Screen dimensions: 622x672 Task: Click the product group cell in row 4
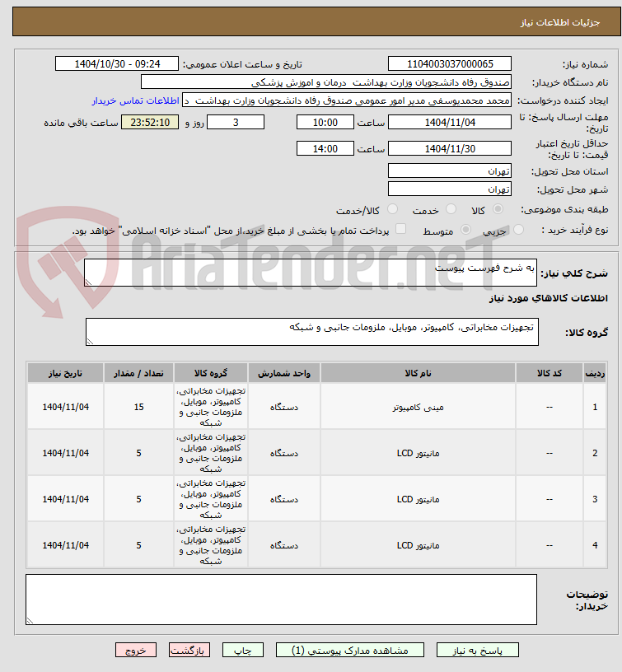click(x=211, y=544)
